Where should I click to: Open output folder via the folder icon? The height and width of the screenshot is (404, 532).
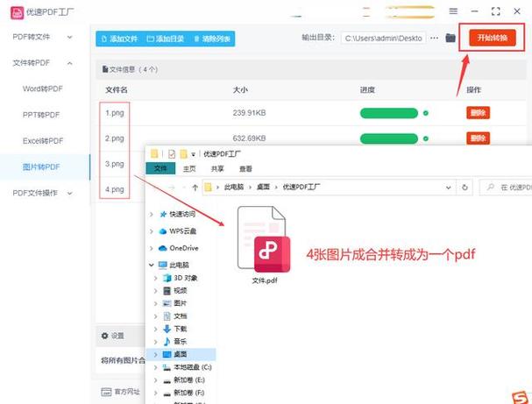[450, 38]
